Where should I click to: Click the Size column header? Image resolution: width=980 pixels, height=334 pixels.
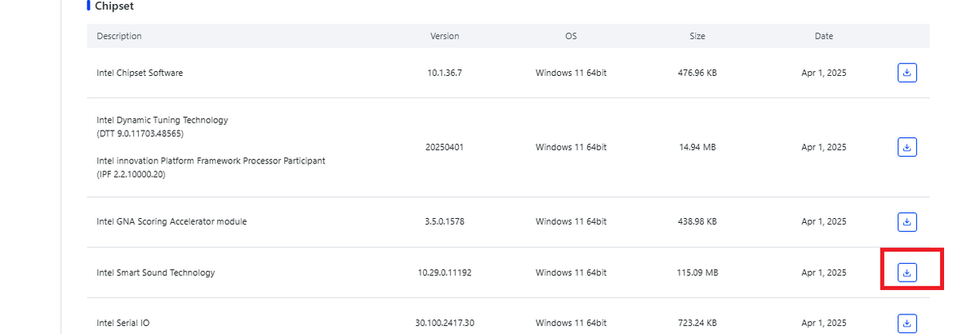tap(697, 36)
